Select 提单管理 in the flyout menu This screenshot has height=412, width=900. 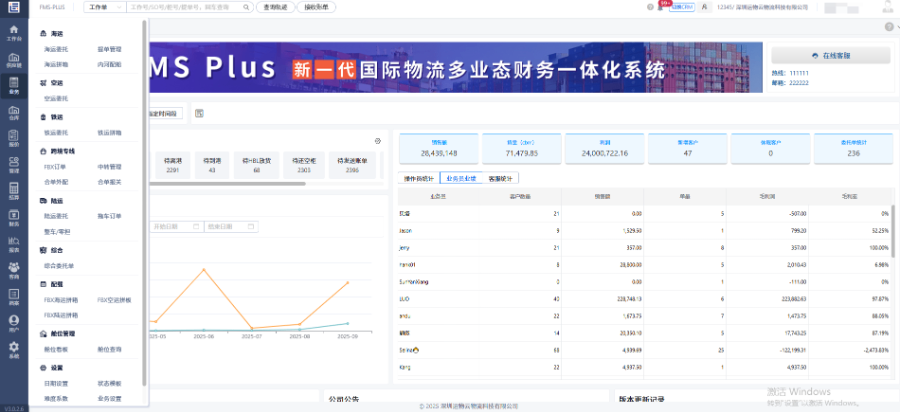(x=109, y=47)
